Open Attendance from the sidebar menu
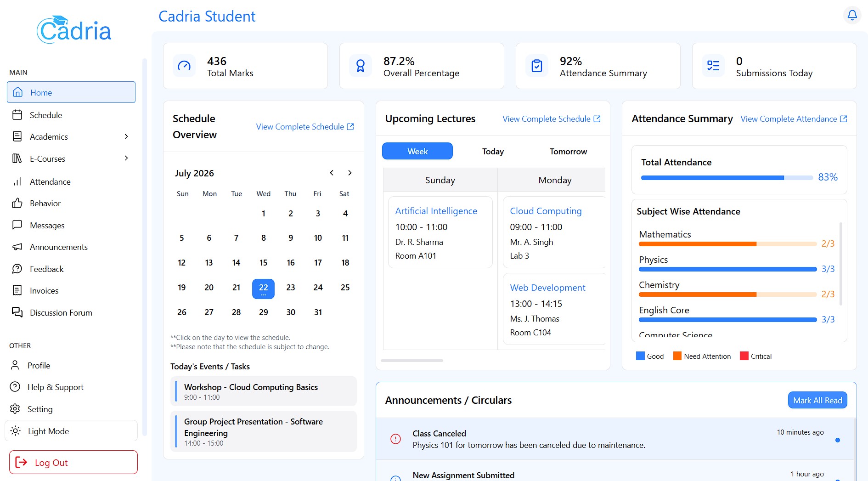The height and width of the screenshot is (481, 868). 71,181
